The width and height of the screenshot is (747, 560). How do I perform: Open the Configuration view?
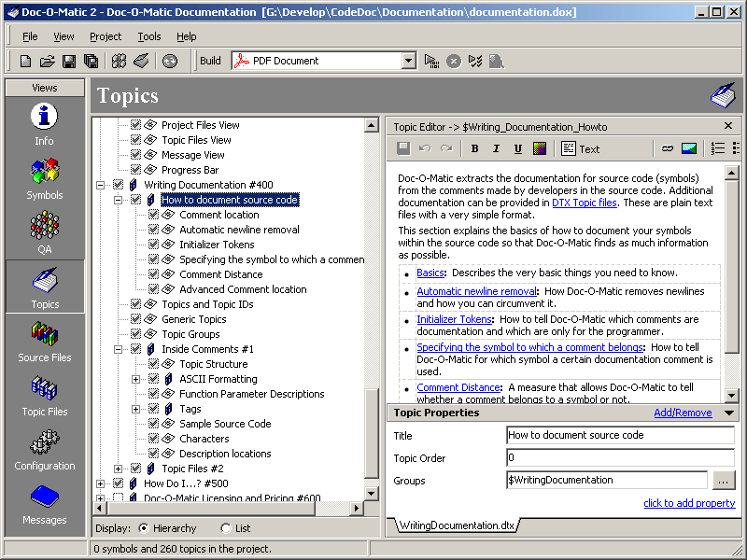44,449
